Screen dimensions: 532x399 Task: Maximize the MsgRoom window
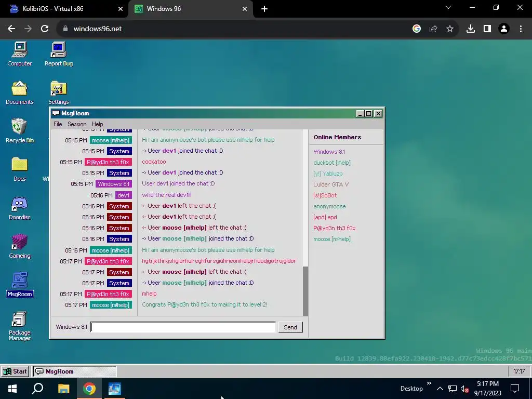pyautogui.click(x=369, y=114)
